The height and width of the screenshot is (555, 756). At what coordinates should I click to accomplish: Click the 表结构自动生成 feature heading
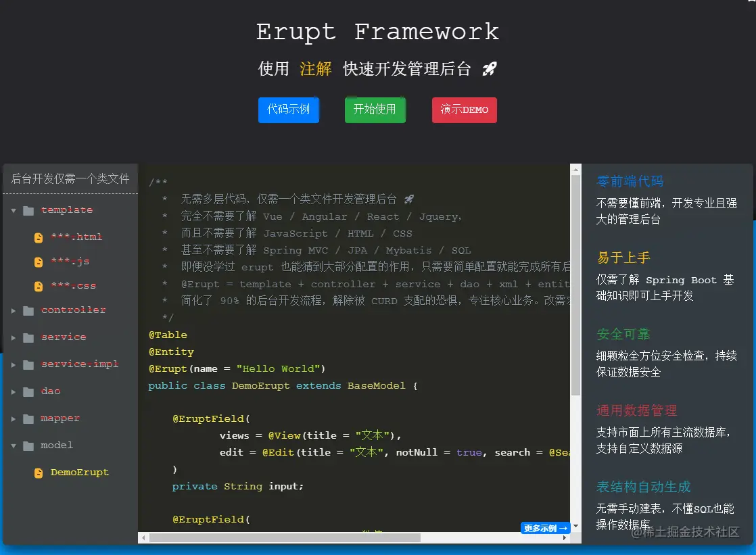point(643,487)
